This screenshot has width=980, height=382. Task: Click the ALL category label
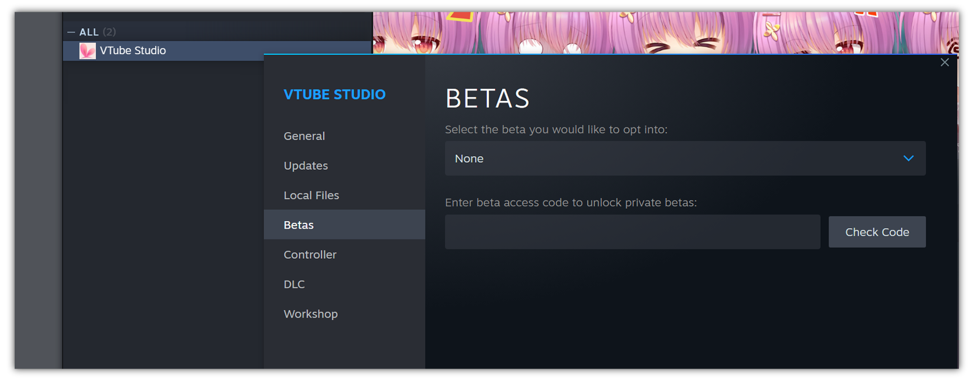click(89, 32)
